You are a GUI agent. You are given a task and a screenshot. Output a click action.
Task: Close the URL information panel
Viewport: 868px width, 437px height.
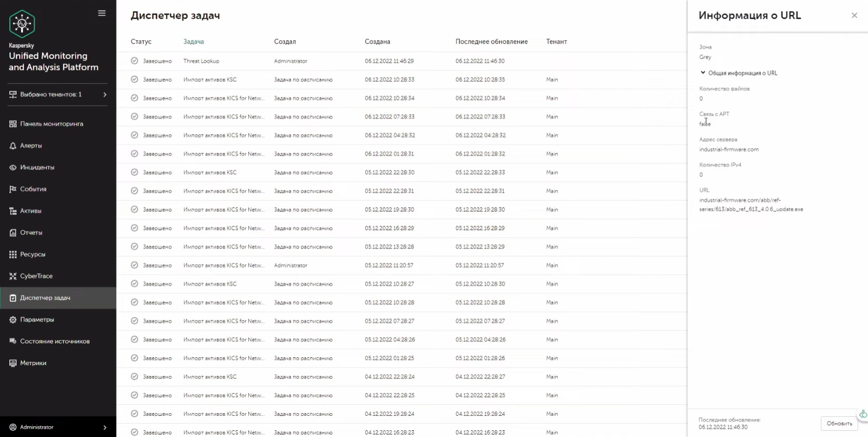tap(854, 16)
